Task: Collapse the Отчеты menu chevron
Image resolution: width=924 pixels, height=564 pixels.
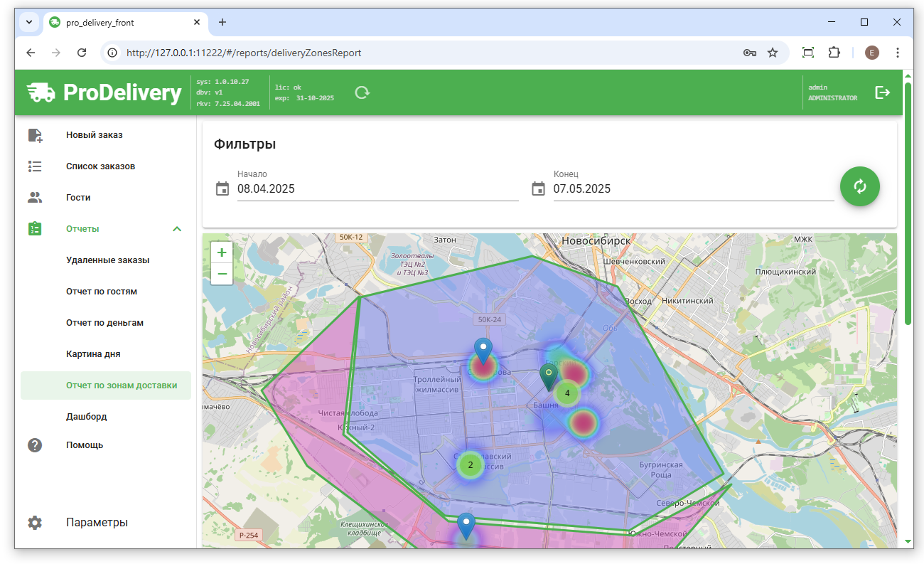Action: (177, 229)
